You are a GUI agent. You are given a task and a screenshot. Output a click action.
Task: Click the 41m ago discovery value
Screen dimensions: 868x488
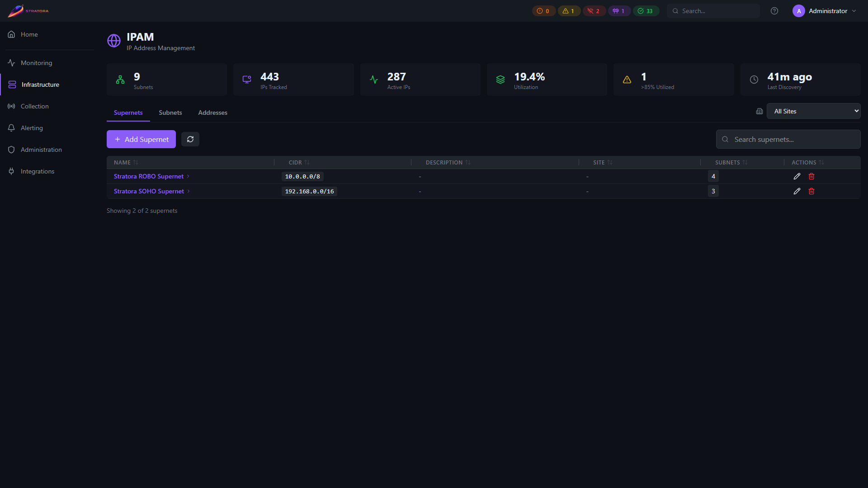789,77
